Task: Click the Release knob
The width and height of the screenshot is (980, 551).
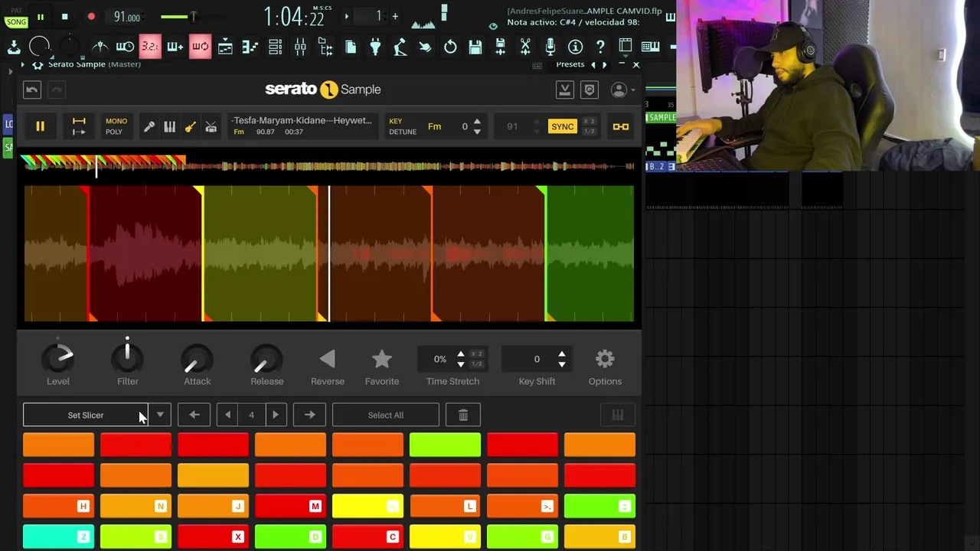Action: (266, 358)
